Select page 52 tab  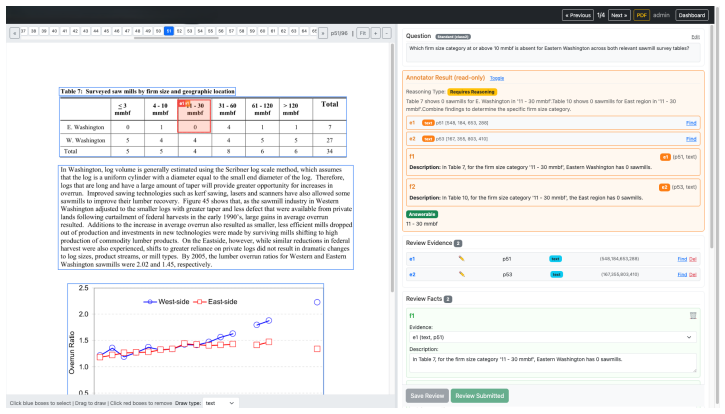coord(179,31)
